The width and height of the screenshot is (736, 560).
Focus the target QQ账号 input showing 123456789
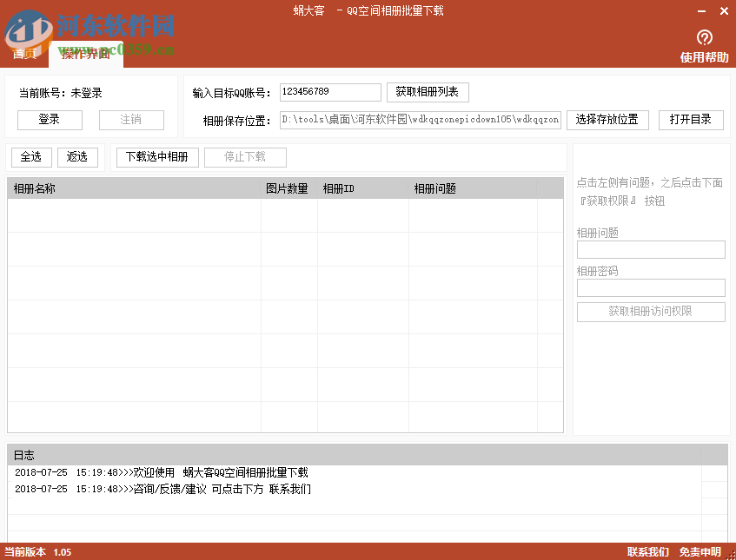click(x=330, y=91)
